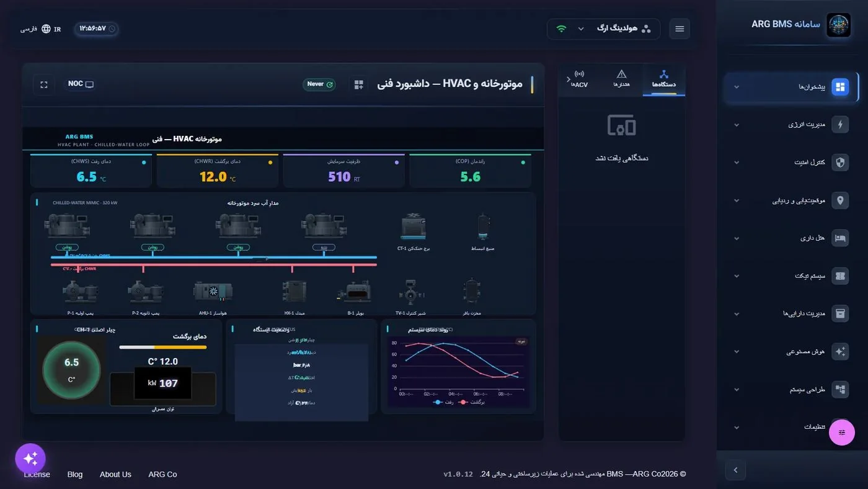Viewport: 868px width, 489px height.
Task: Expand the Hotel Management menu chevron
Action: (x=737, y=238)
